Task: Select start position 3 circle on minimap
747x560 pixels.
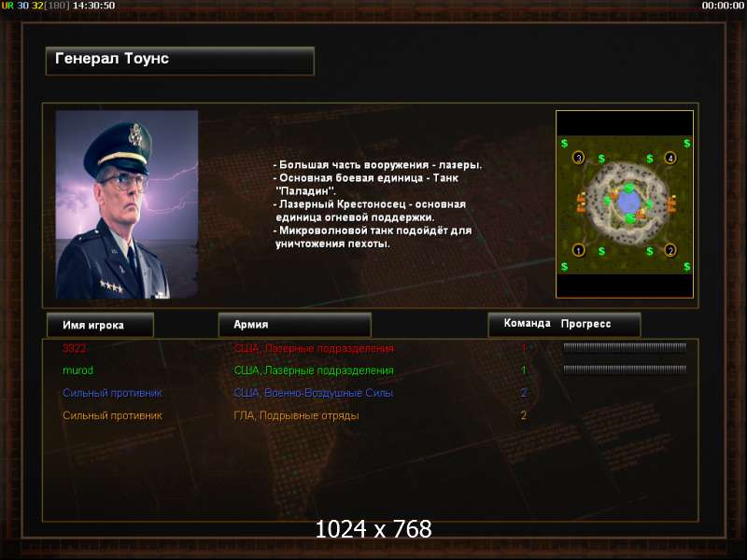Action: point(578,158)
